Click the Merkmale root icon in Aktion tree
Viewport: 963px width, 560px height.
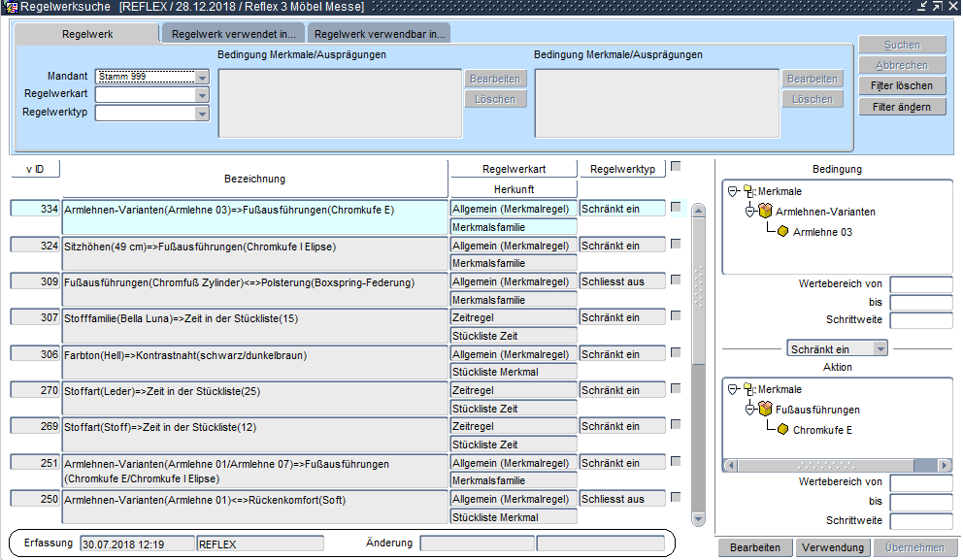[x=748, y=390]
